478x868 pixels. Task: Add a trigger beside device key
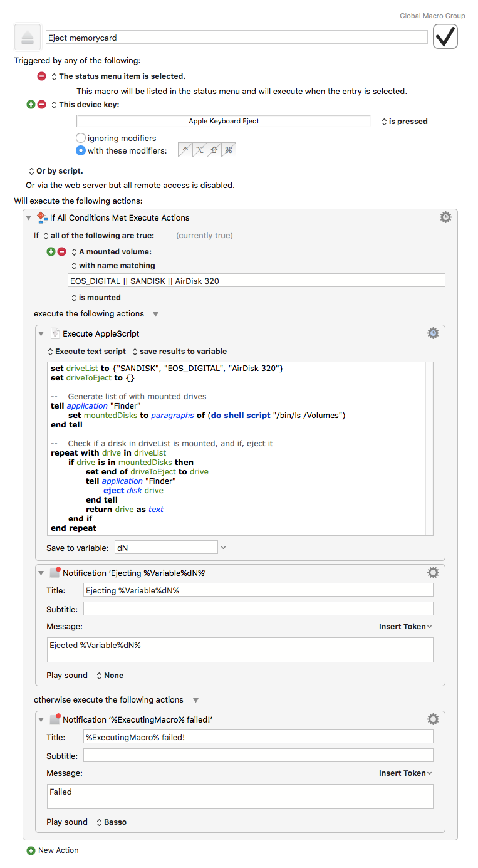coord(31,105)
